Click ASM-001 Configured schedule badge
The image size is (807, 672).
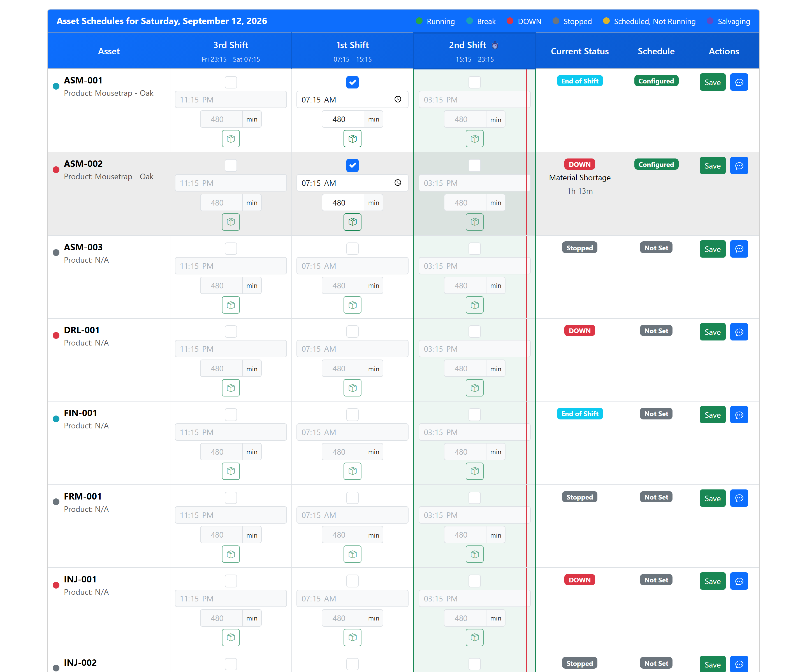pos(656,81)
